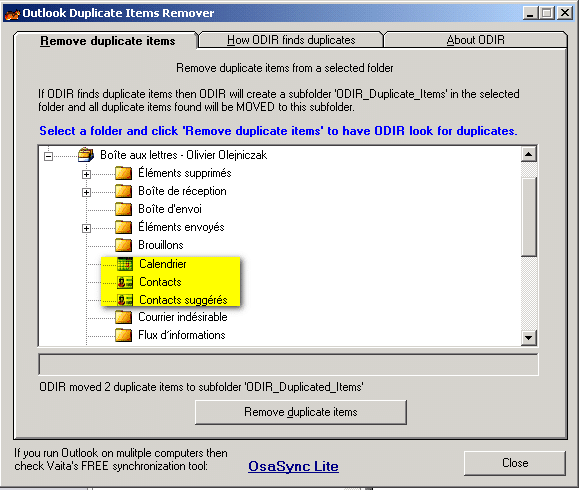The width and height of the screenshot is (579, 490).
Task: Click the Remove duplicate items button
Action: pos(301,412)
